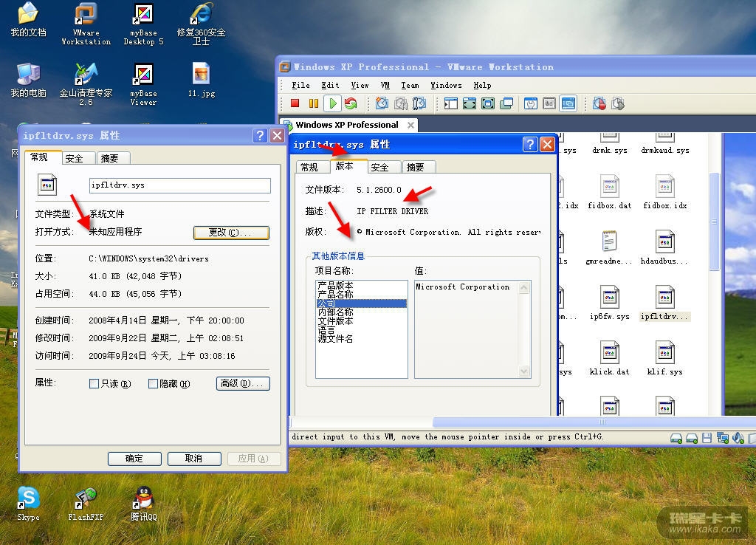This screenshot has height=545, width=756.
Task: Open the Team menu
Action: point(410,85)
